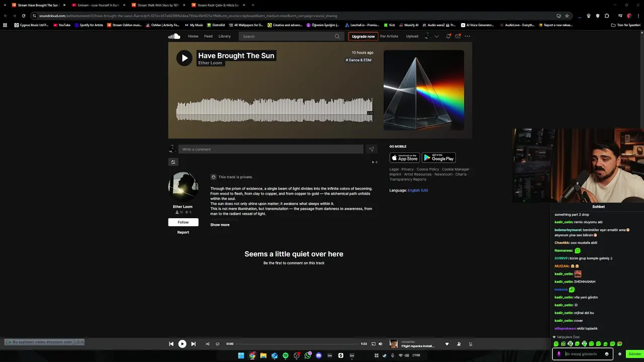This screenshot has height=362, width=644.
Task: Open the notifications bell
Action: click(448, 36)
